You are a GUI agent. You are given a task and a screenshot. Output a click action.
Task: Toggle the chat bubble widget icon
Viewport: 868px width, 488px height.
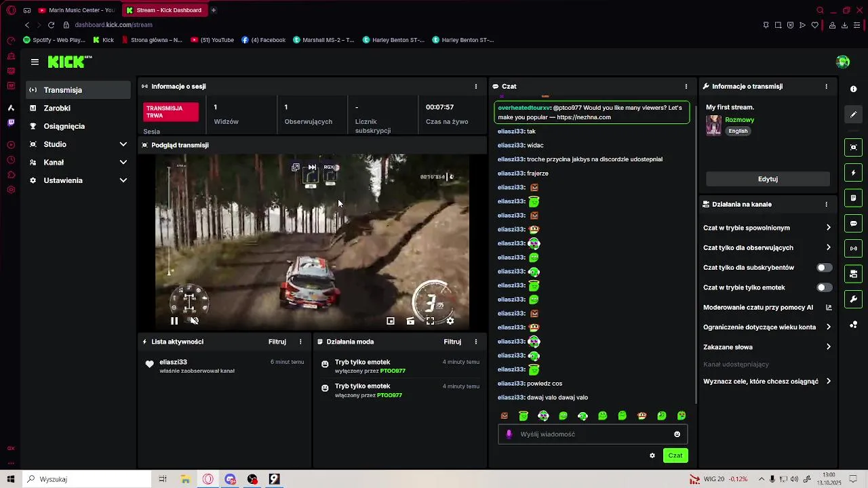click(853, 224)
